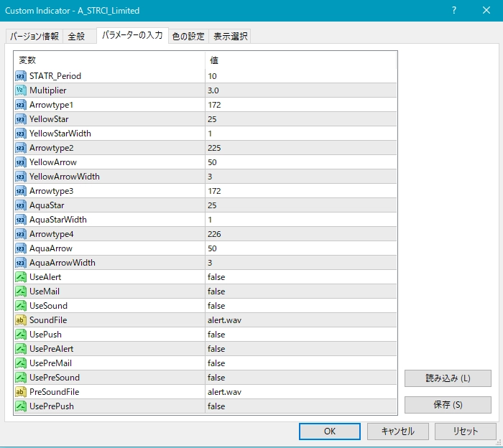This screenshot has height=448, width=503.
Task: Select the green icon beside UsePush
Action: click(21, 335)
